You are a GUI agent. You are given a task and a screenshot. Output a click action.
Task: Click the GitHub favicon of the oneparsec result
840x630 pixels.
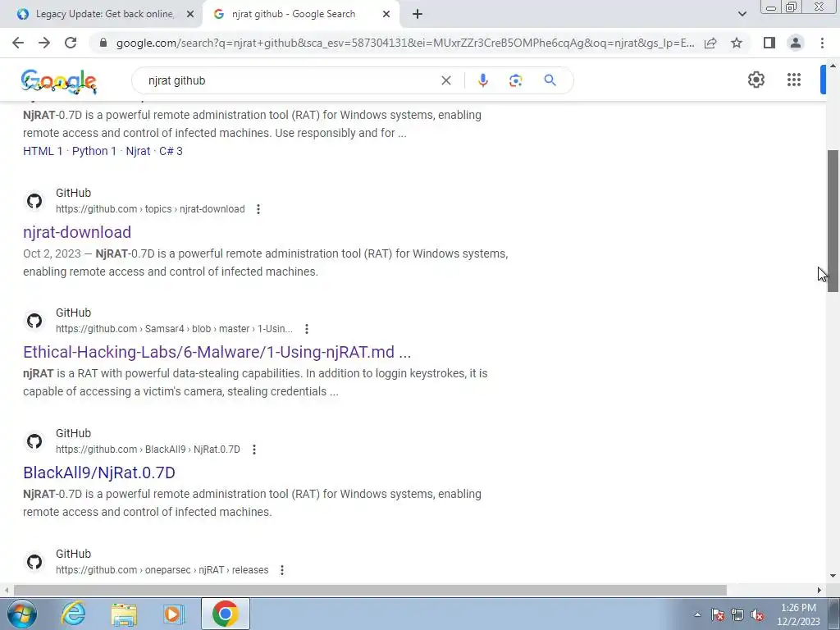(34, 562)
